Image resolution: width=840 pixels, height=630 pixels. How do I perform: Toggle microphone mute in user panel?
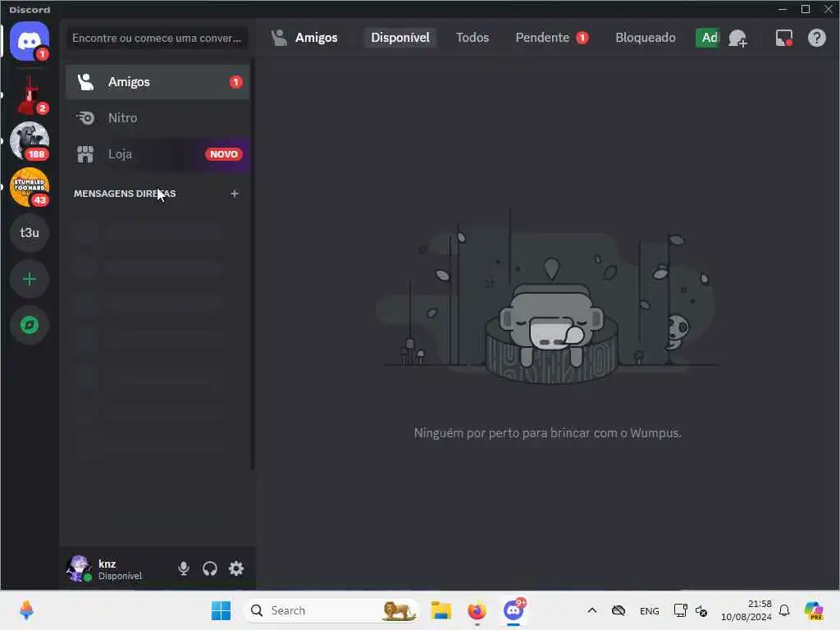click(184, 568)
